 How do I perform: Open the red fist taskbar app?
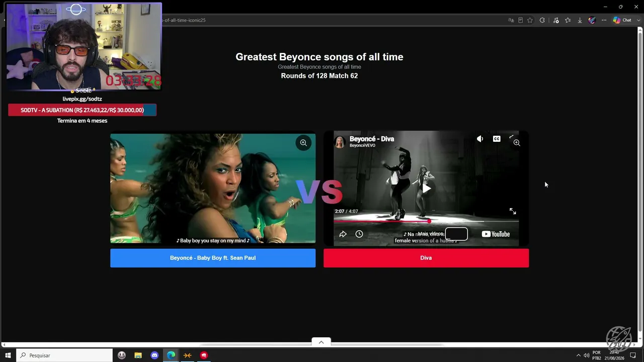click(x=204, y=355)
